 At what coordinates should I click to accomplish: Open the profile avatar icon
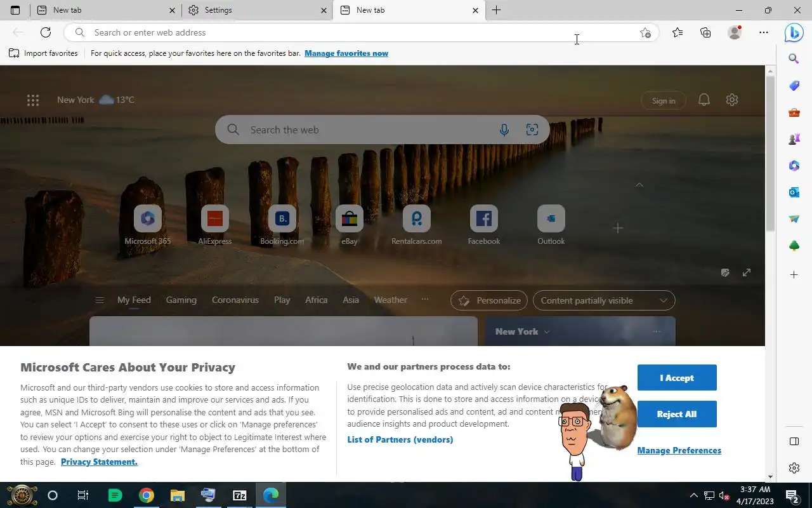(x=735, y=32)
